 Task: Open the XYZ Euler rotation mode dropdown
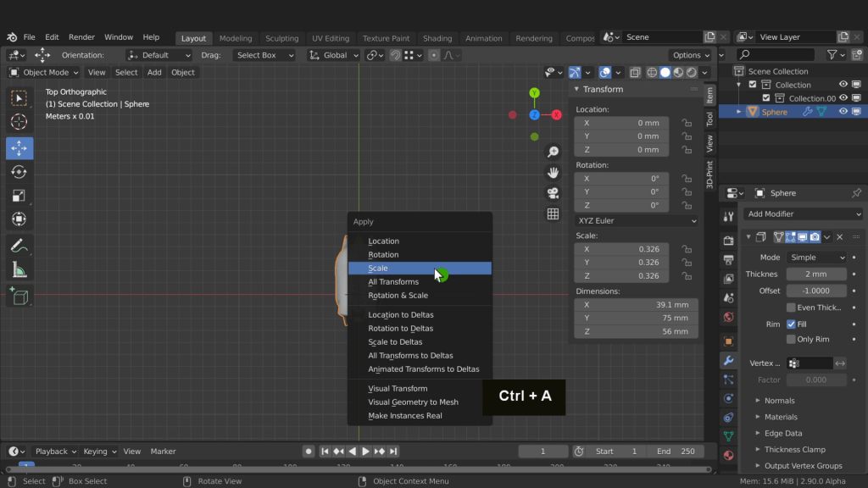point(636,221)
